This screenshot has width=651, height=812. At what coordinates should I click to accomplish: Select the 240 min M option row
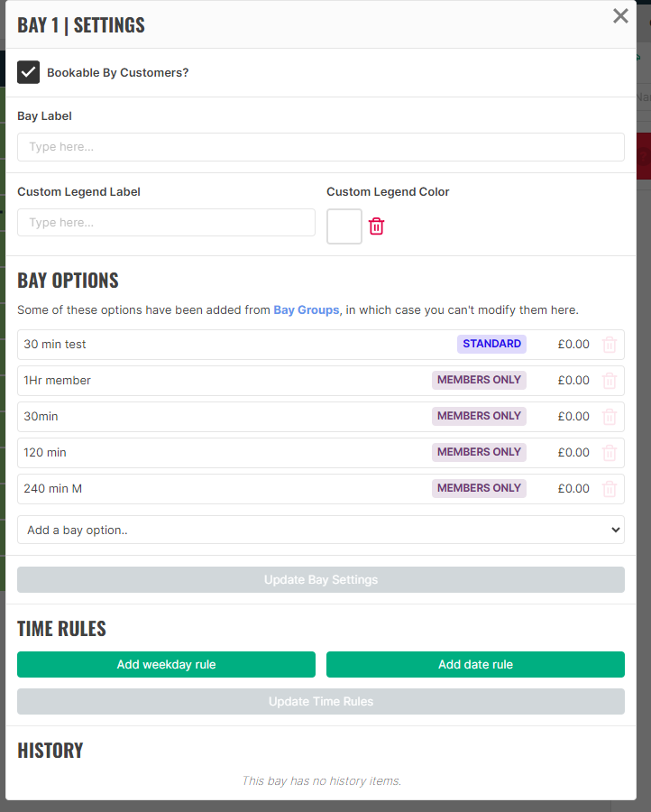click(321, 489)
